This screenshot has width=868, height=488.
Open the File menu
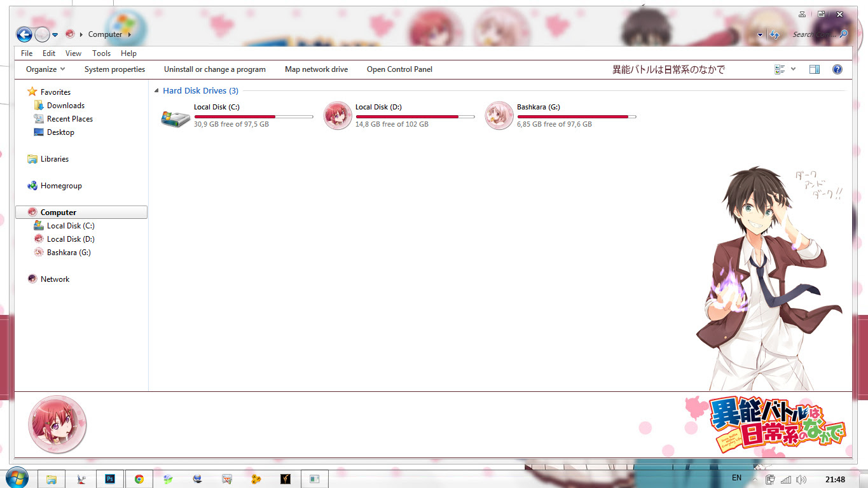27,53
